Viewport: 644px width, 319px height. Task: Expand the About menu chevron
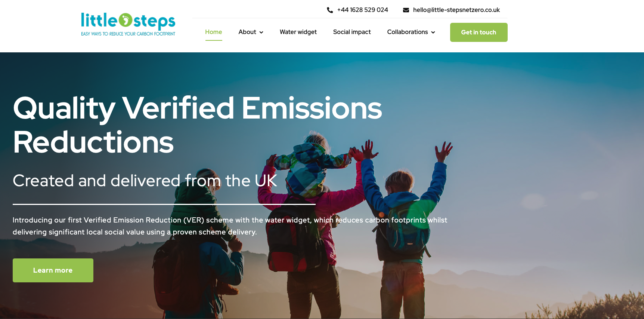261,33
